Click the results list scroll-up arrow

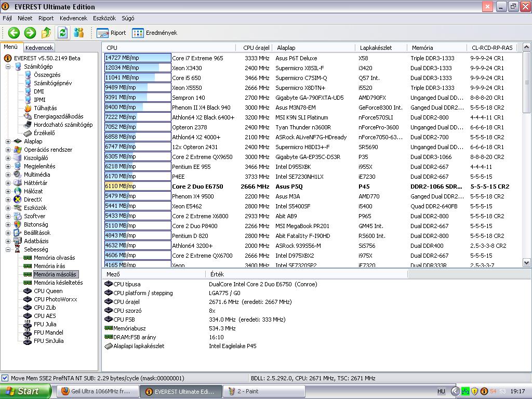526,47
